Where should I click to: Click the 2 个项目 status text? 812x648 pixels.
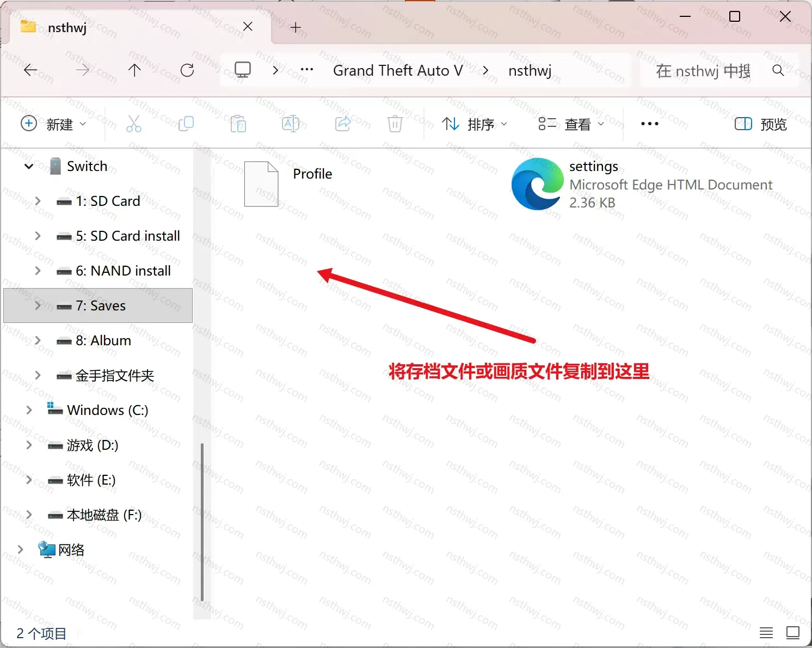point(41,633)
